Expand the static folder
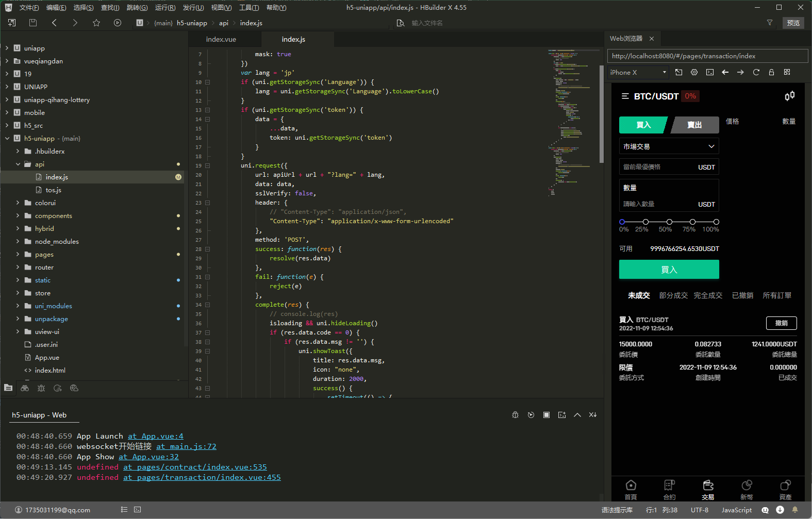 pos(18,280)
